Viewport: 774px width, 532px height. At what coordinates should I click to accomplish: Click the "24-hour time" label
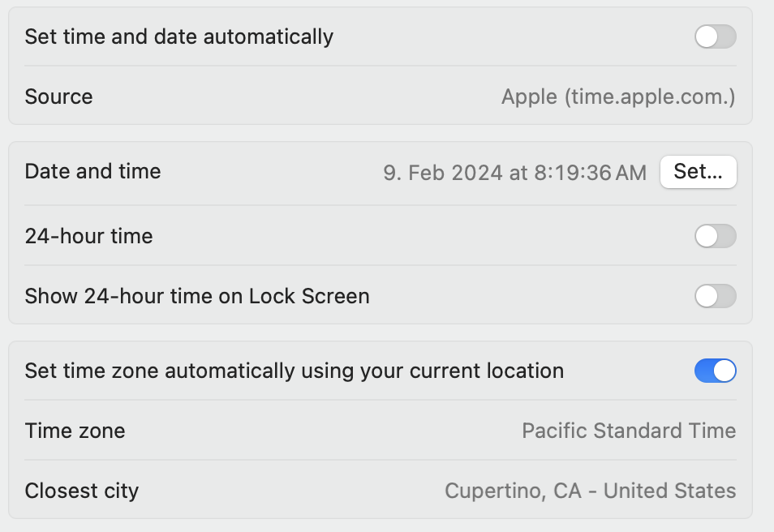(x=88, y=236)
